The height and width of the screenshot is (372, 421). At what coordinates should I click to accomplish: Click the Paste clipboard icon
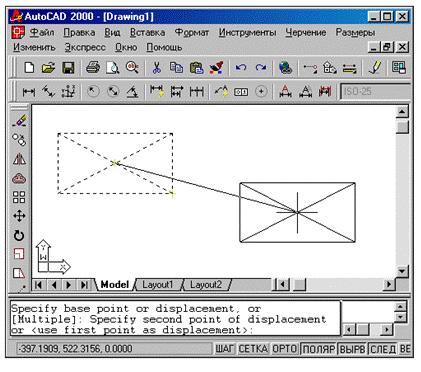coord(196,68)
